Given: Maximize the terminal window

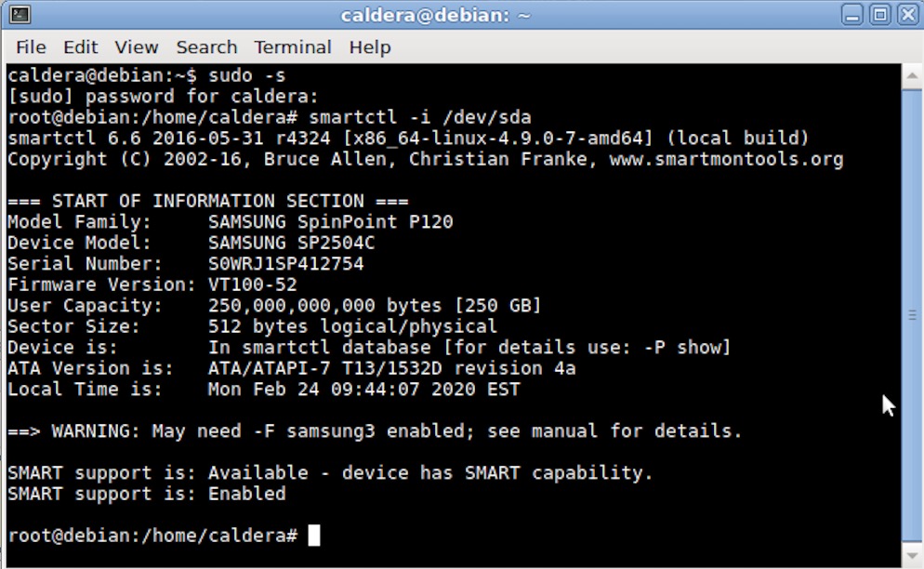Looking at the screenshot, I should [879, 15].
